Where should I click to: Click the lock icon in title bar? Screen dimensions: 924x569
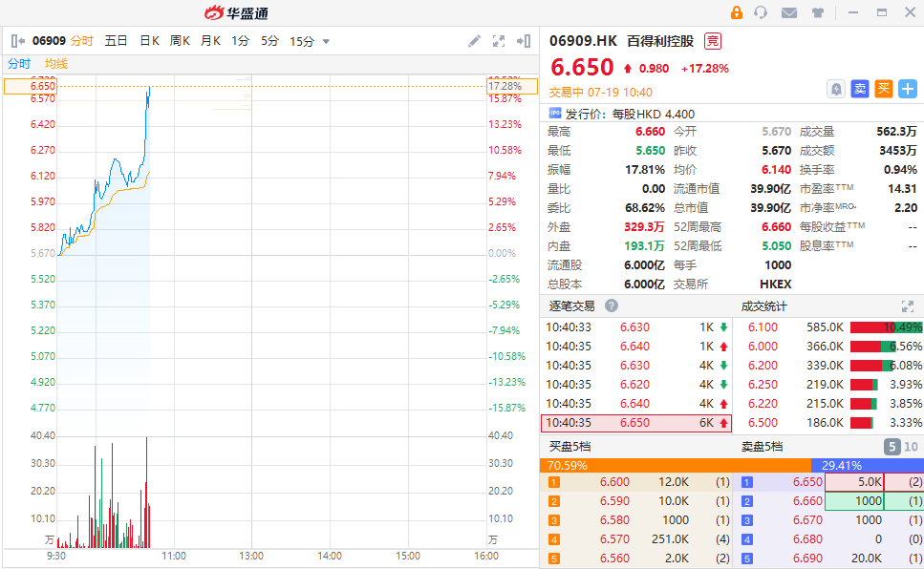tap(736, 12)
